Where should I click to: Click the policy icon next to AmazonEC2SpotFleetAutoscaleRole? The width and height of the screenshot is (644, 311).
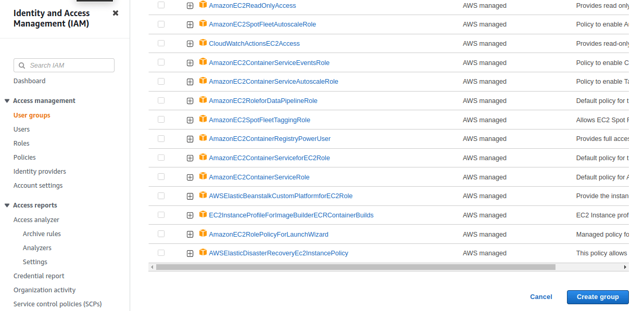pos(203,24)
